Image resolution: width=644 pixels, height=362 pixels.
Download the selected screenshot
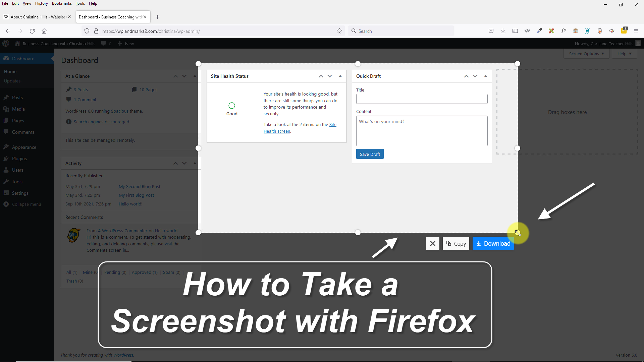pos(493,244)
